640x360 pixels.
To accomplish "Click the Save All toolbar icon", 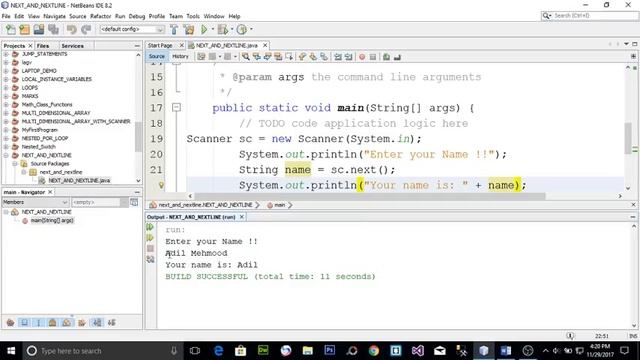I will (x=53, y=29).
